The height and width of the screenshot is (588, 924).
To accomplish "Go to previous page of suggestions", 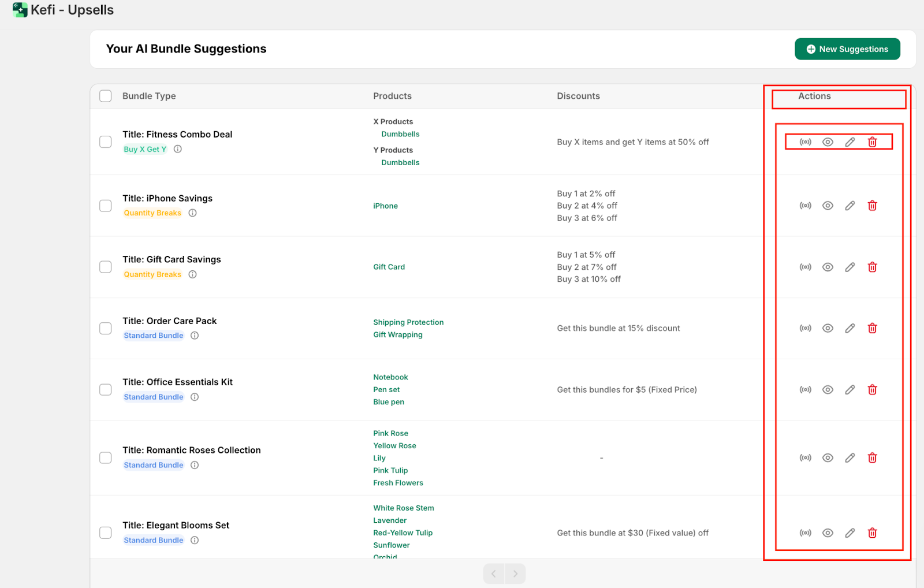I will pos(494,574).
